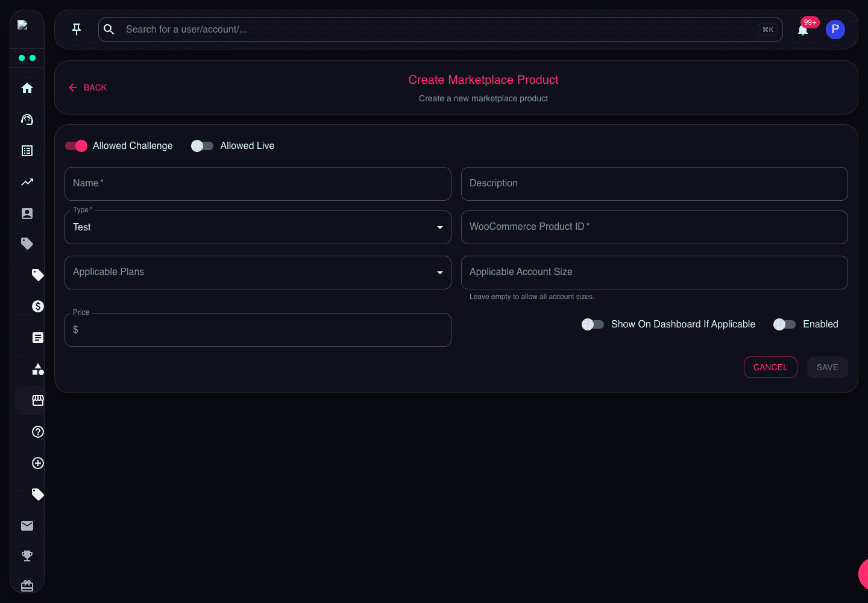The height and width of the screenshot is (603, 868).
Task: Open the Home dashboard icon
Action: click(x=27, y=88)
